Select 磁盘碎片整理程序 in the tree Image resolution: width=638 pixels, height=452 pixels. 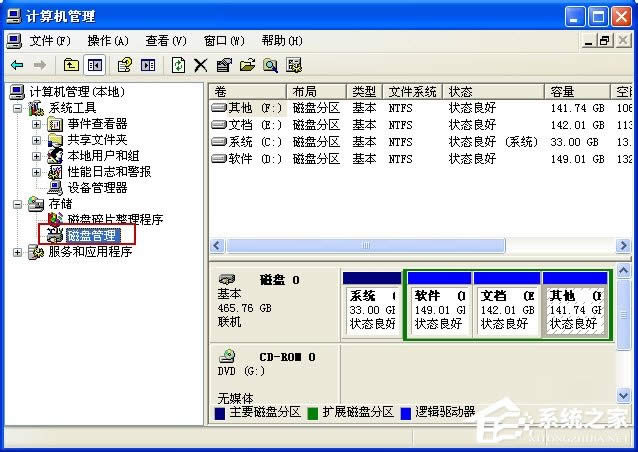[x=114, y=220]
